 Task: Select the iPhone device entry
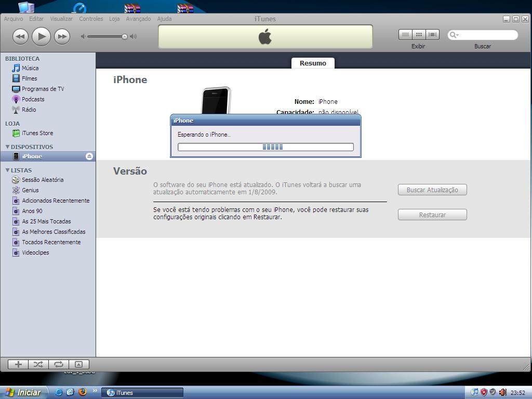48,156
